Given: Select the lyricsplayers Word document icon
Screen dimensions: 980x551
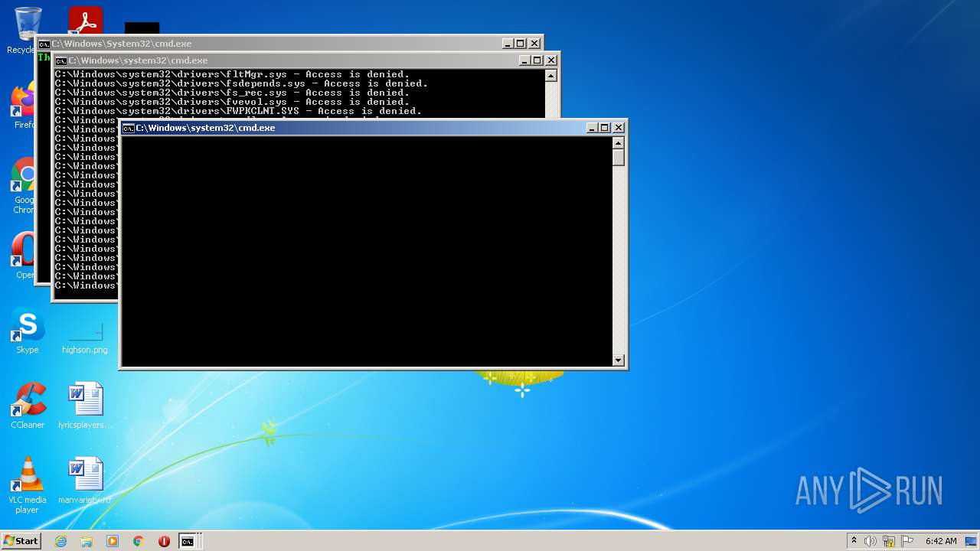Looking at the screenshot, I should (85, 406).
